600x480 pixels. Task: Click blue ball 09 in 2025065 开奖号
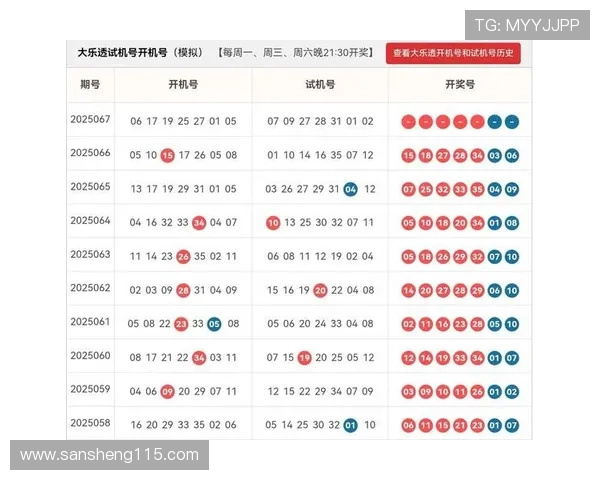tap(512, 189)
